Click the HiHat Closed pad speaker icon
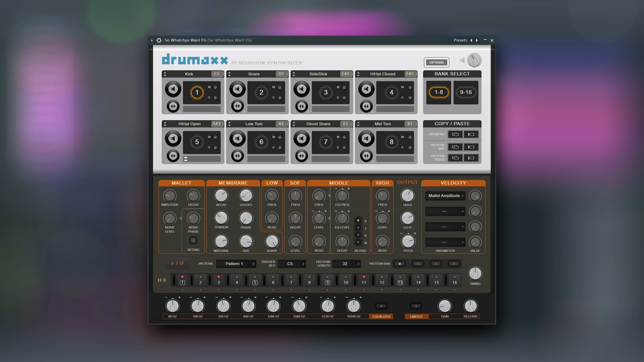The height and width of the screenshot is (362, 644). point(366,89)
